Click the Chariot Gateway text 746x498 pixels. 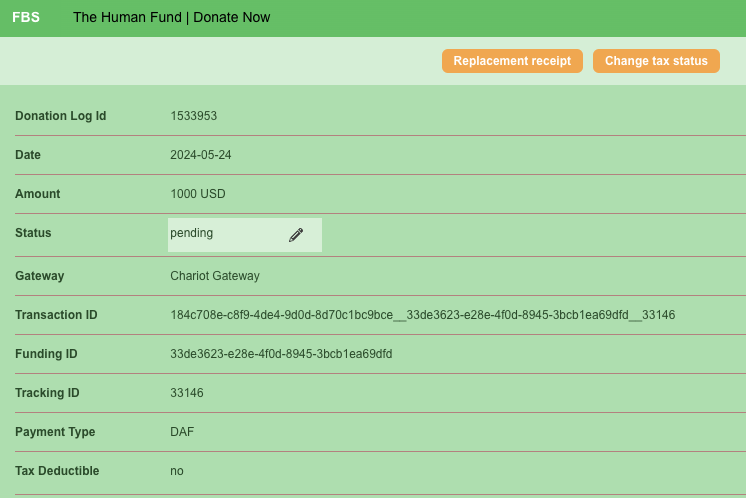click(215, 276)
